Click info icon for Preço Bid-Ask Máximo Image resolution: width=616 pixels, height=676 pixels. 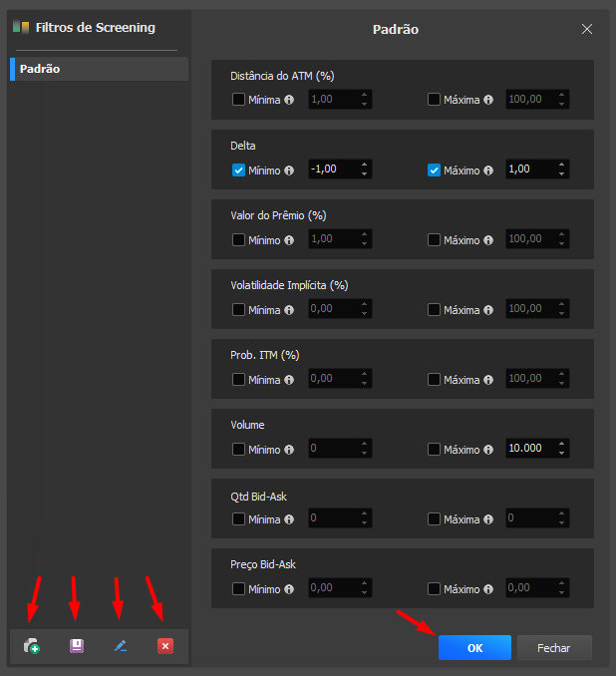(488, 589)
